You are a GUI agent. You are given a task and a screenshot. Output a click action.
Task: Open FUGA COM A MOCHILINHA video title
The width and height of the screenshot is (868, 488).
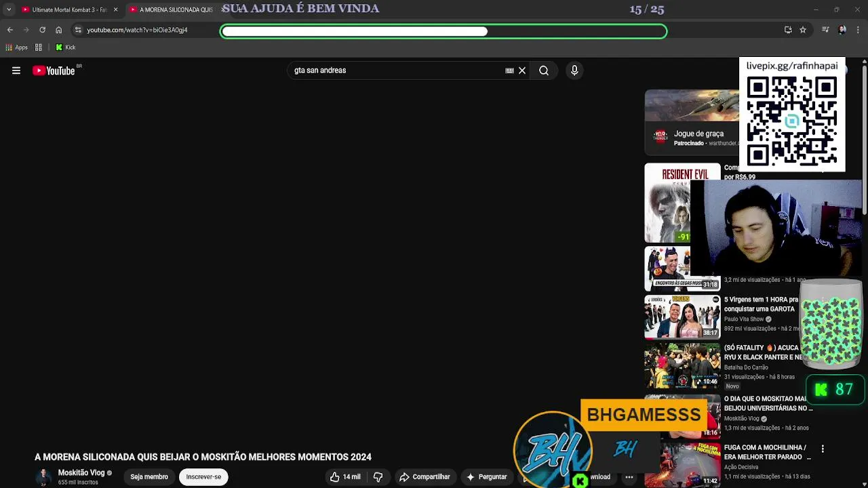coord(767,452)
